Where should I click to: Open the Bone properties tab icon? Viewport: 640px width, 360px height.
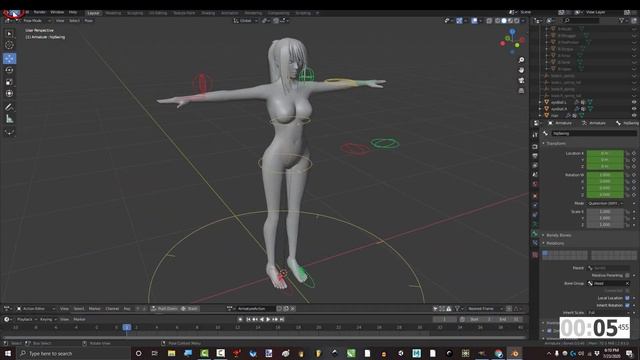[x=535, y=233]
